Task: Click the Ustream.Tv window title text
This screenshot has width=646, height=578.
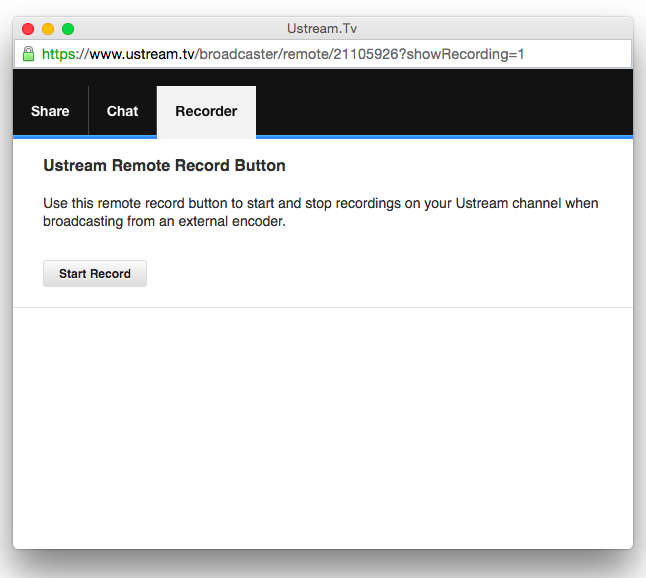Action: point(322,29)
